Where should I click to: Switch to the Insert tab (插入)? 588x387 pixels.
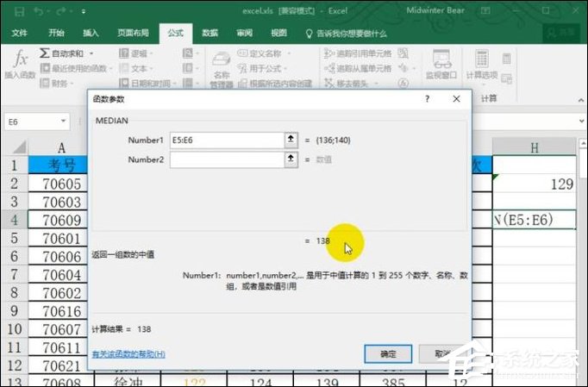[x=91, y=33]
